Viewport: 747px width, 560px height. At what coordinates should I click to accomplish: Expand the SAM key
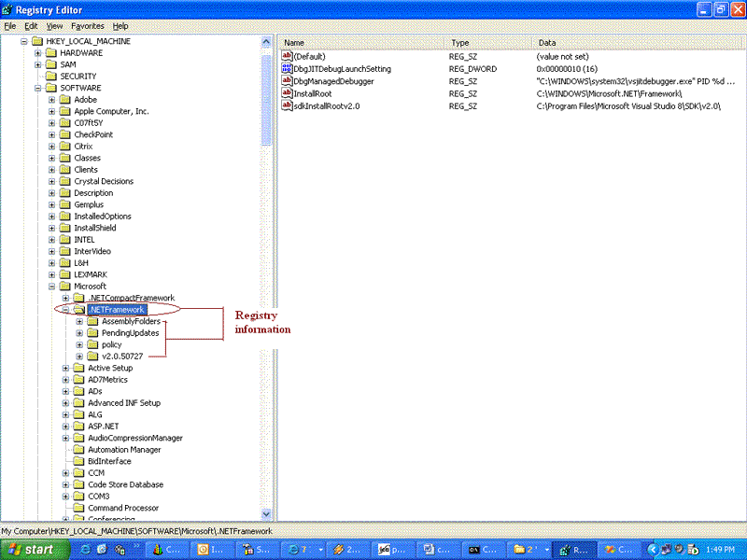(x=37, y=64)
